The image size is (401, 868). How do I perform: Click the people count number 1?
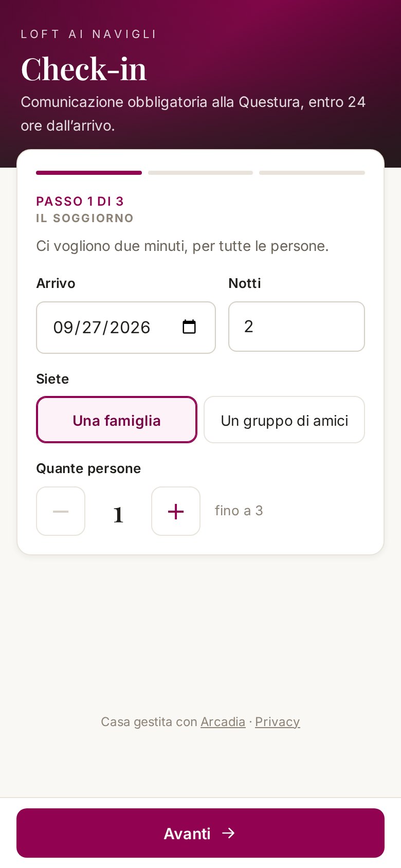(x=118, y=513)
